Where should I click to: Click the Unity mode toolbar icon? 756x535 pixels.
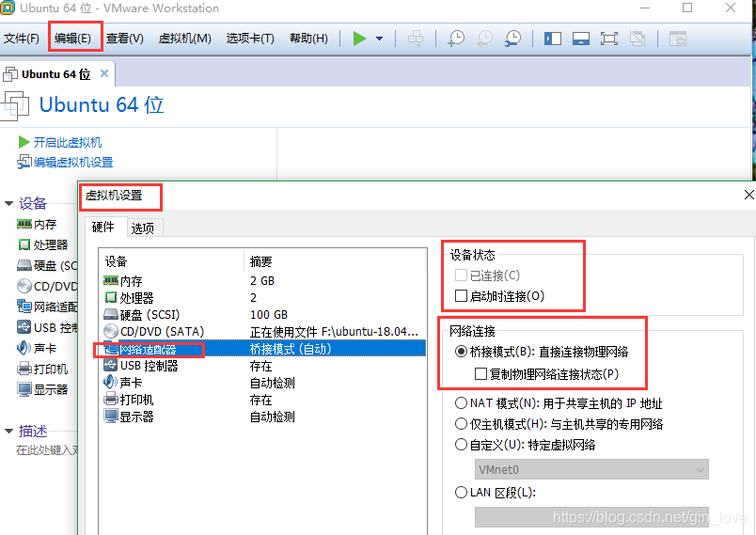[x=638, y=38]
